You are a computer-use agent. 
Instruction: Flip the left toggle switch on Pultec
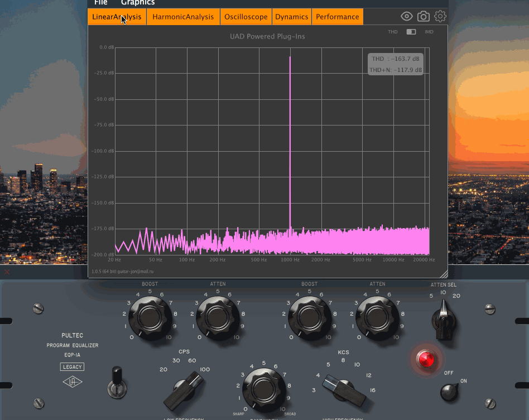point(117,383)
